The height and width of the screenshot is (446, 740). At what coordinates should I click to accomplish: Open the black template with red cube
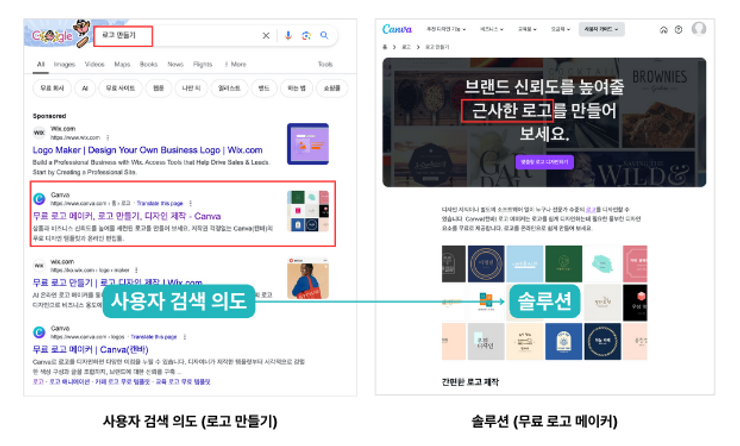tap(635, 303)
